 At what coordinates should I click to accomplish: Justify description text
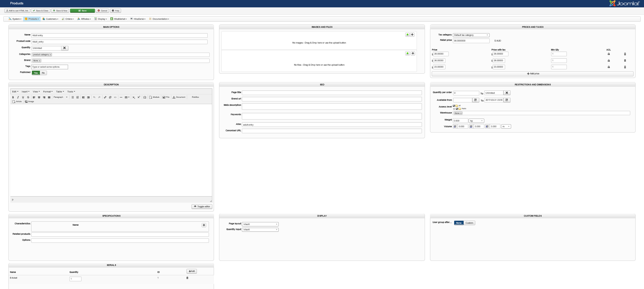(49, 97)
